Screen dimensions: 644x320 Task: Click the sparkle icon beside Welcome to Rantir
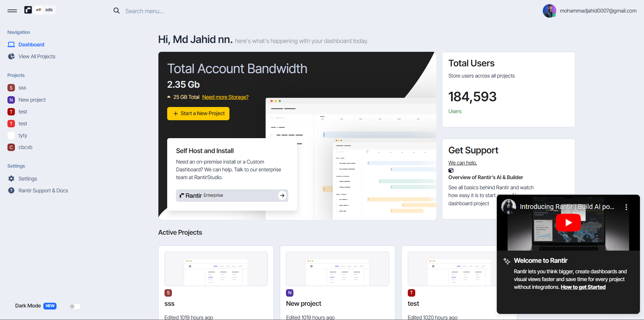[507, 261]
